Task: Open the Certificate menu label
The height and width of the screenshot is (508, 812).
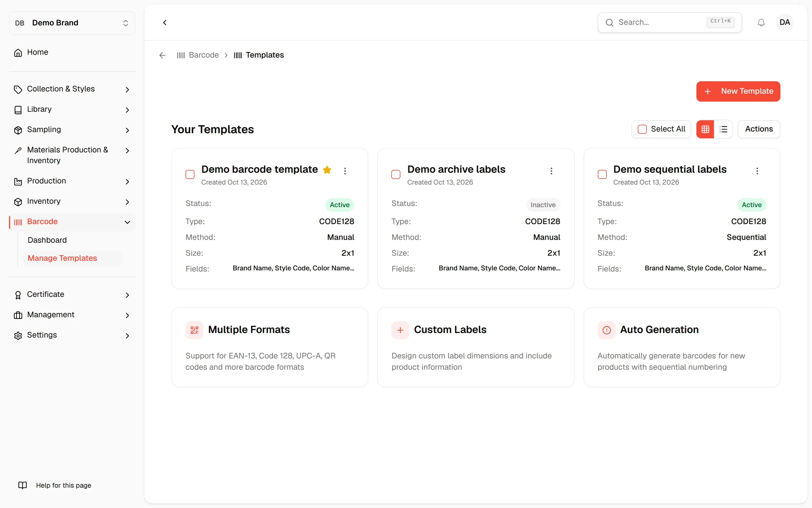Action: tap(46, 294)
